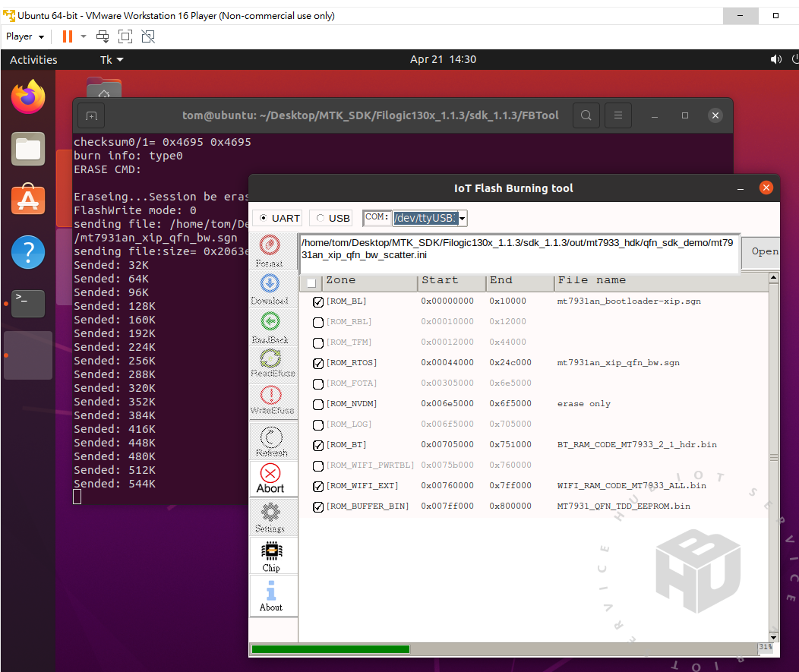Abort the flash burning process
The width and height of the screenshot is (799, 672).
270,479
